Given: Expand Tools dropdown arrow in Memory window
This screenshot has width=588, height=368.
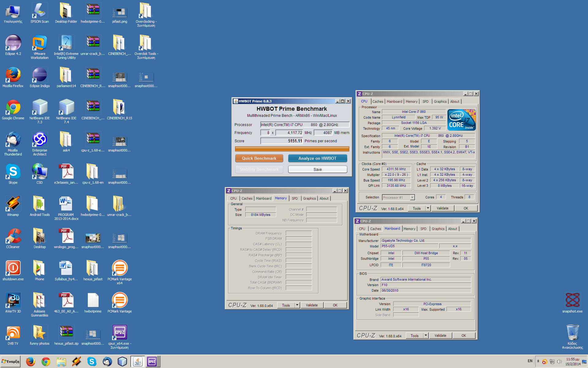Looking at the screenshot, I should tap(297, 305).
